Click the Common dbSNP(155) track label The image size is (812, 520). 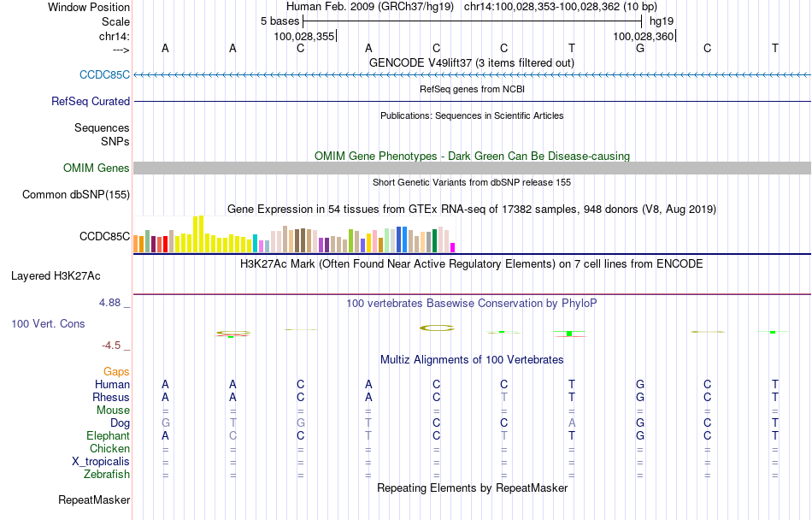click(76, 194)
